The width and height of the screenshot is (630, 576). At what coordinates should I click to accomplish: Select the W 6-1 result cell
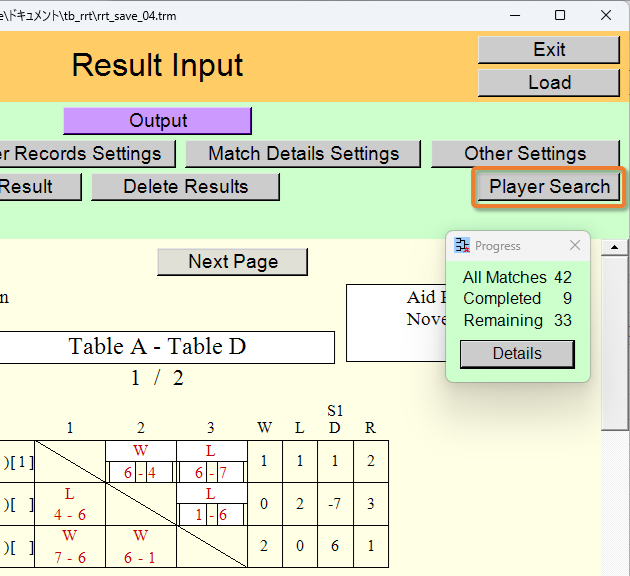(x=141, y=547)
